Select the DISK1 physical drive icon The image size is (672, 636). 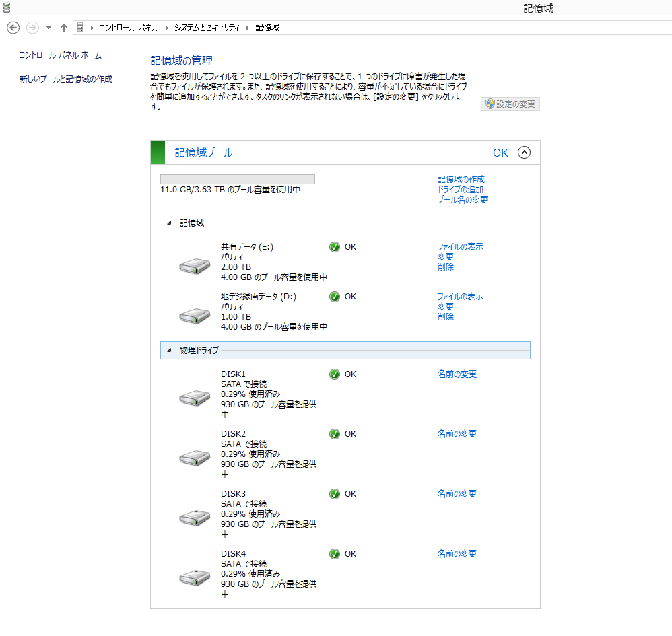tap(194, 397)
